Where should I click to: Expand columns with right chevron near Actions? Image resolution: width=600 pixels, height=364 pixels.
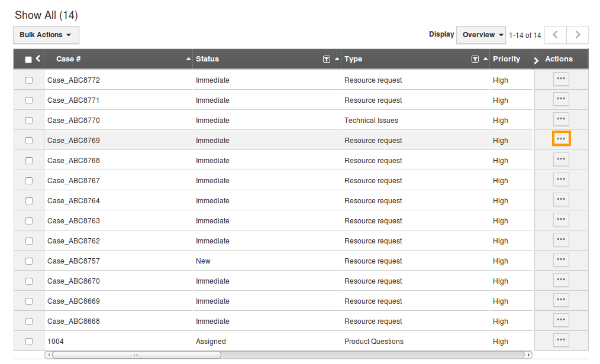tap(536, 60)
